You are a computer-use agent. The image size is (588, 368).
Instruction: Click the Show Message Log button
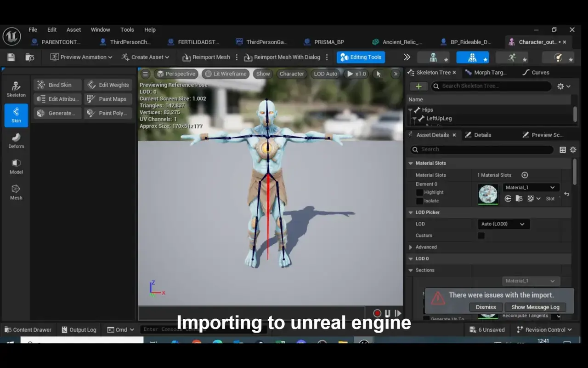click(x=536, y=307)
